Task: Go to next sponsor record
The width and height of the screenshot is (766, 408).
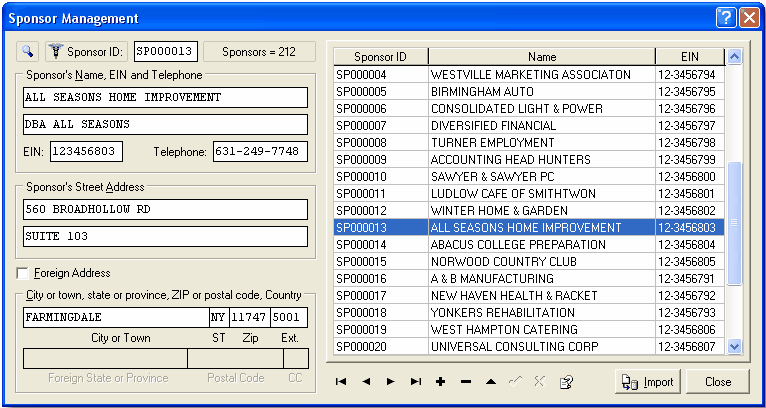Action: click(x=391, y=382)
